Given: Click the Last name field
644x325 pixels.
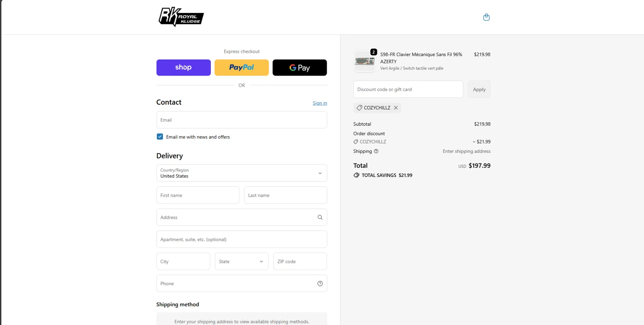Looking at the screenshot, I should click(286, 195).
